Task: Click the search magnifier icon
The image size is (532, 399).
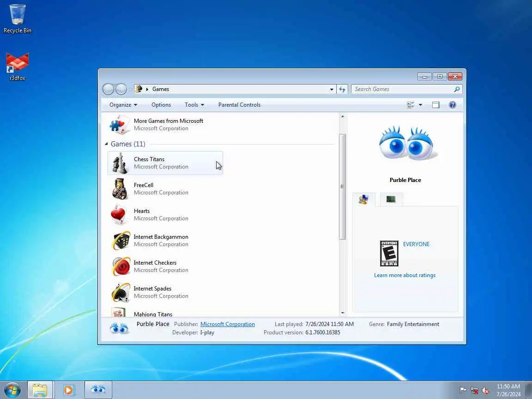Action: pos(457,89)
